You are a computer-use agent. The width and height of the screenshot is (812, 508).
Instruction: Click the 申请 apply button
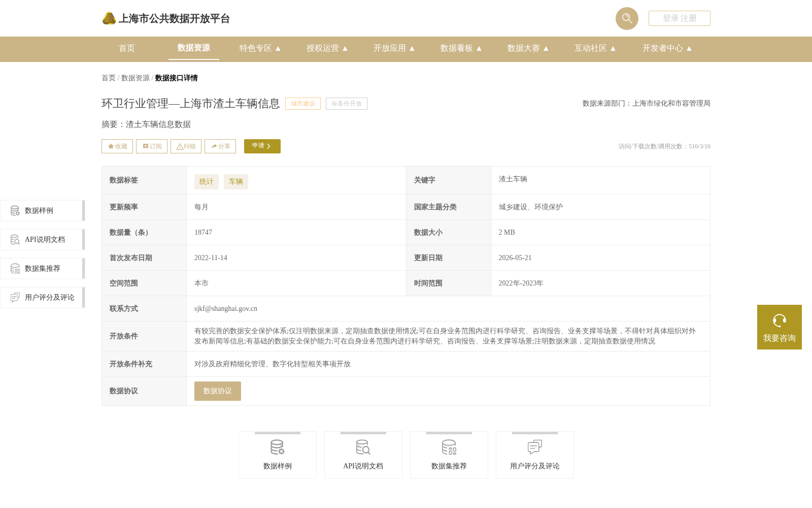(x=262, y=146)
